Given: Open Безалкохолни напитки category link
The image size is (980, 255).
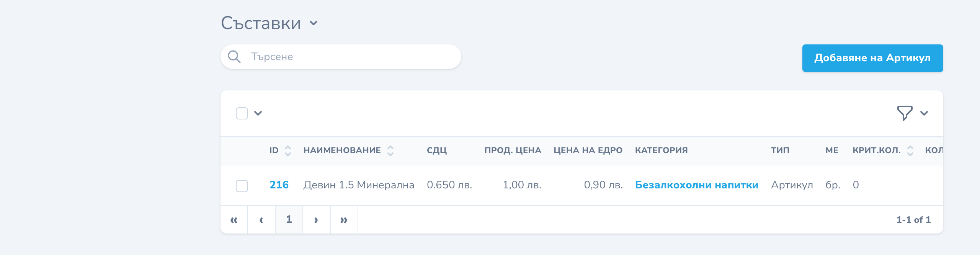Looking at the screenshot, I should [697, 185].
